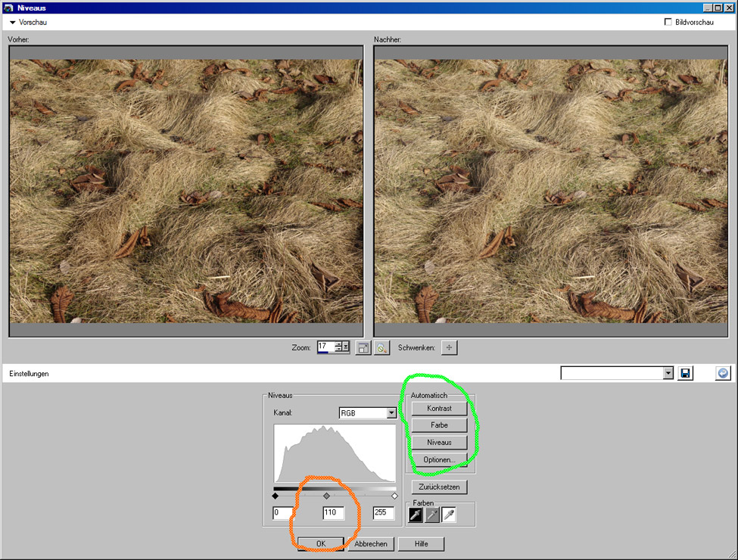Increase zoom with the up stepper
This screenshot has height=560, width=738.
pyautogui.click(x=338, y=344)
